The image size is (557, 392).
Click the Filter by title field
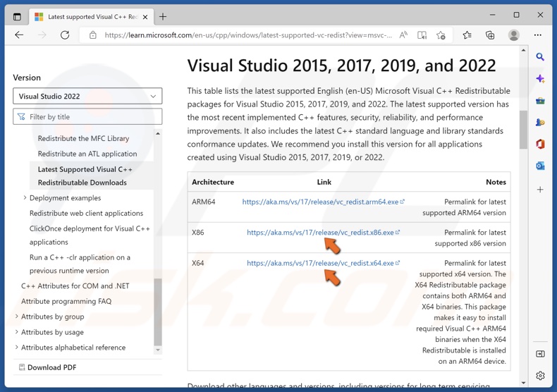pyautogui.click(x=87, y=116)
